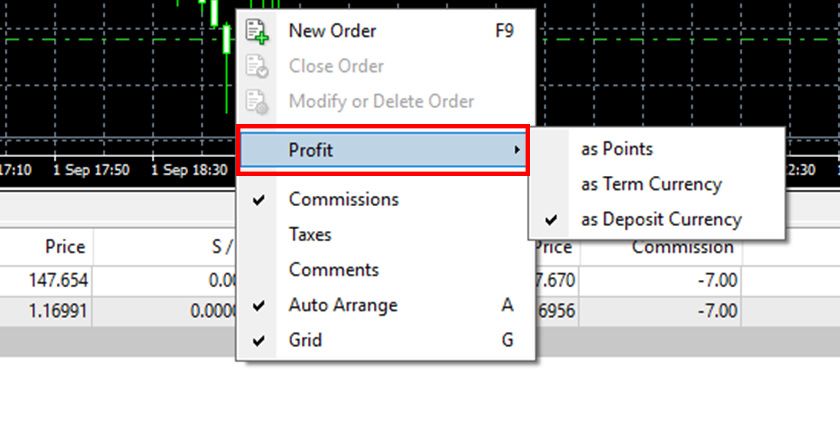Open the Profit submenu
The image size is (840, 436).
click(383, 150)
